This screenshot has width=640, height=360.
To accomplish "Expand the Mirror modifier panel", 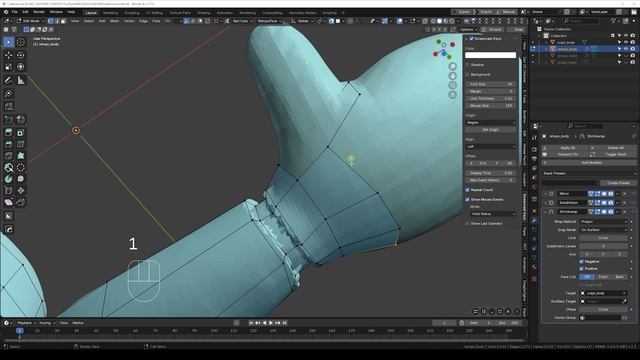I will pos(545,194).
